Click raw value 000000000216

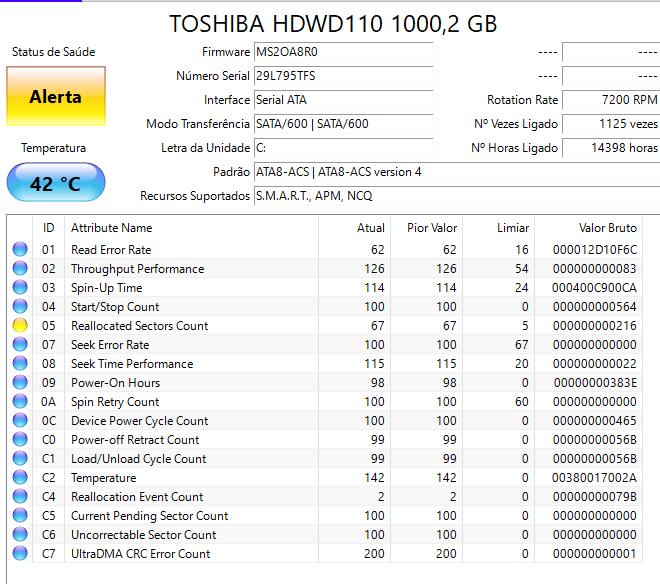[x=595, y=326]
